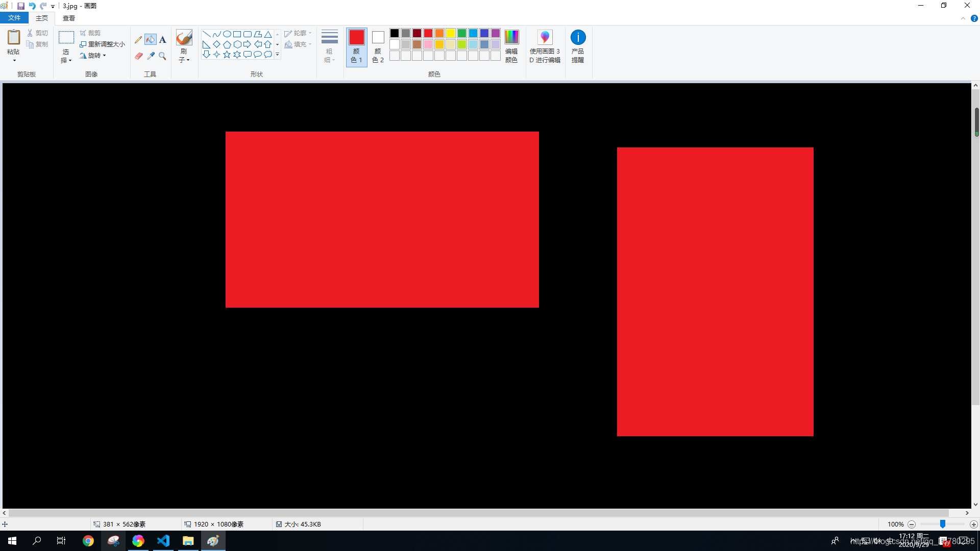Viewport: 980px width, 551px height.
Task: Click the Resize button
Action: (x=102, y=44)
